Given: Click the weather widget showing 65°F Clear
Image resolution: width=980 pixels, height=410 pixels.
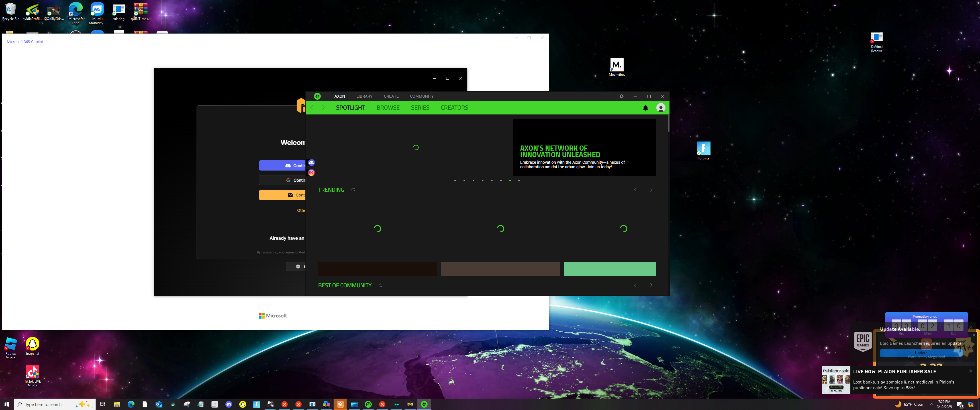Looking at the screenshot, I should pos(909,404).
